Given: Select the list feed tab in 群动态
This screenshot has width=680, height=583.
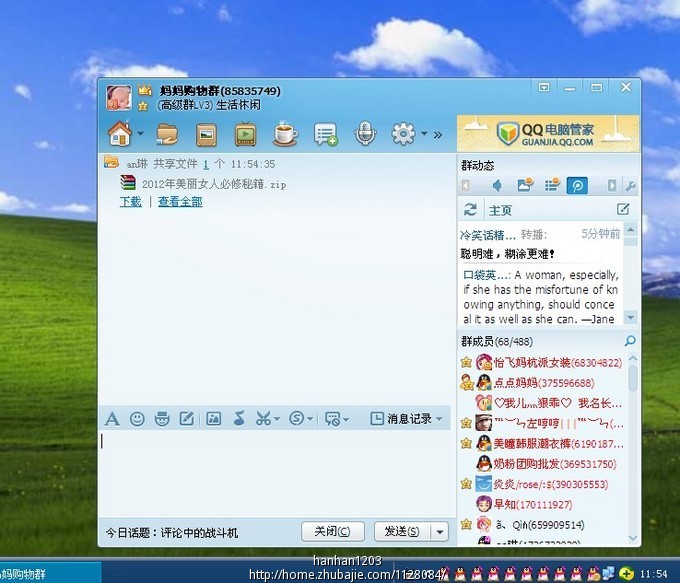Looking at the screenshot, I should click(x=552, y=185).
